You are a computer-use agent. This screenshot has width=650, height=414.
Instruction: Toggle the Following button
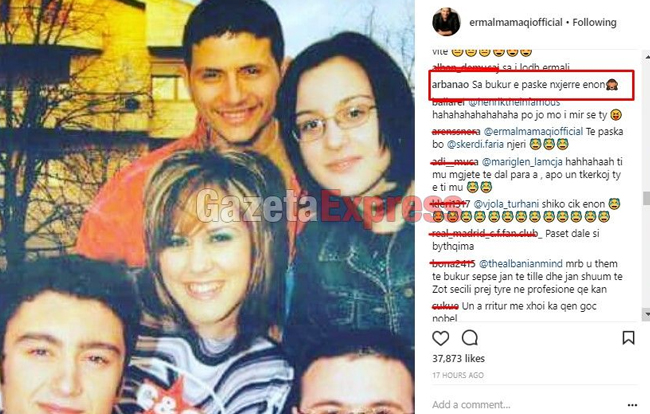coord(594,22)
